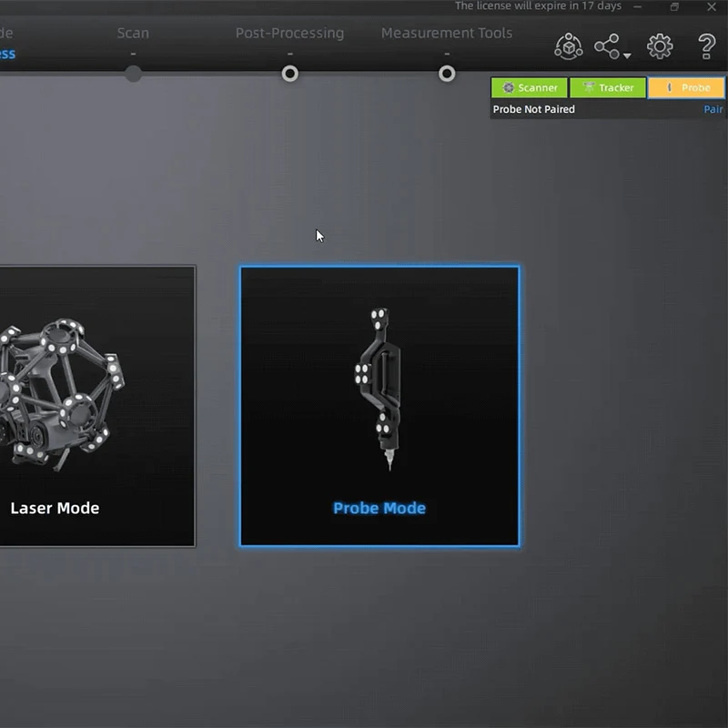Viewport: 728px width, 728px height.
Task: Open the help question mark icon
Action: pos(706,46)
